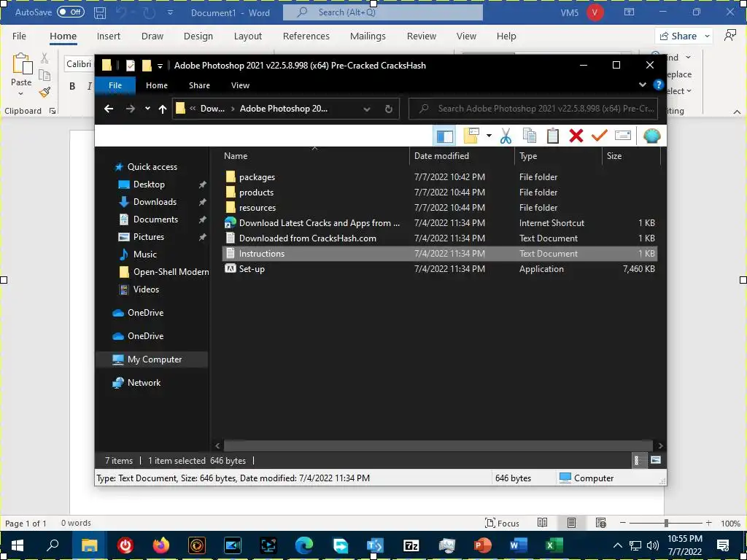Screen dimensions: 747x560
Task: Sort by the Date modified column header
Action: pos(441,156)
